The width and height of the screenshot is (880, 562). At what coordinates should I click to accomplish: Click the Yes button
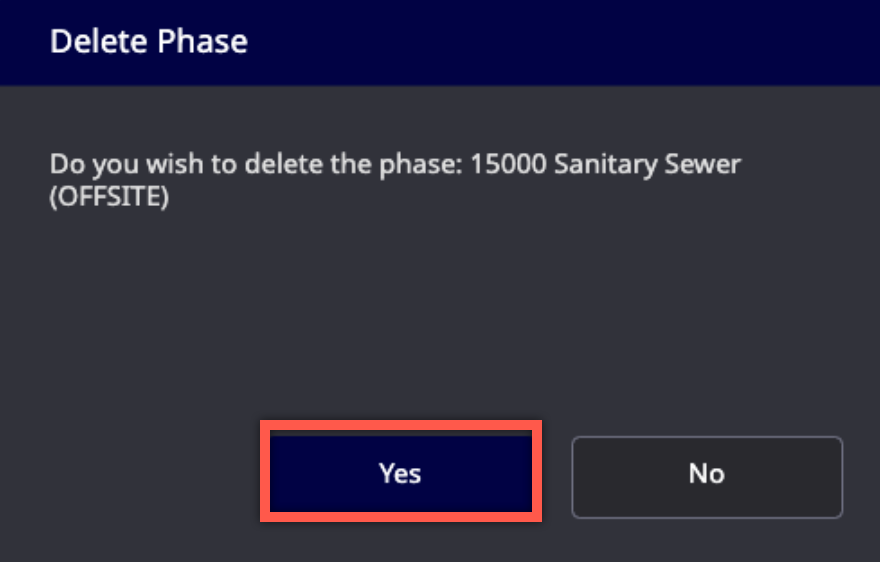tap(400, 473)
